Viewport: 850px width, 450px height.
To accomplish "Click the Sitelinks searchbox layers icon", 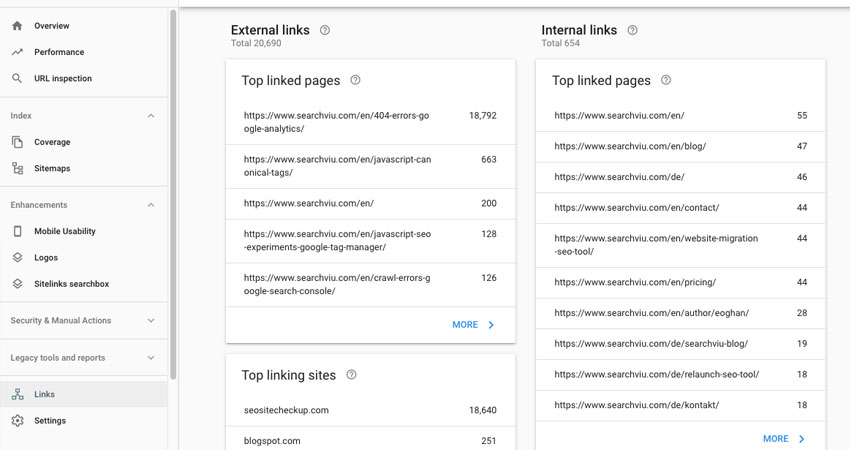I will (x=17, y=284).
